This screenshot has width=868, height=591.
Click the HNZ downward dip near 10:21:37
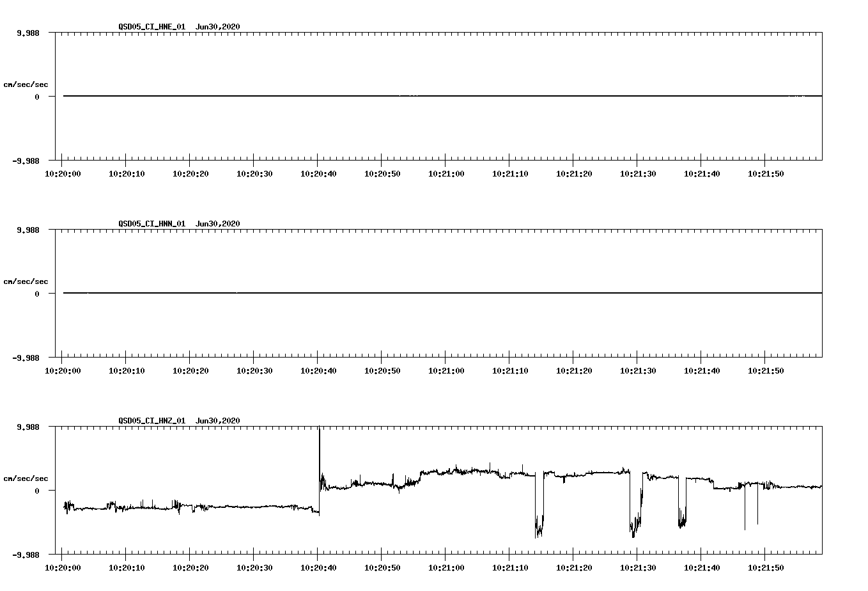click(x=683, y=502)
